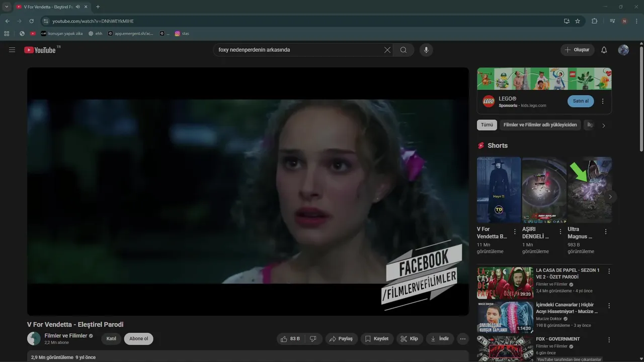Open the Ultra Magnus short thumbnail
This screenshot has width=644, height=362.
590,190
